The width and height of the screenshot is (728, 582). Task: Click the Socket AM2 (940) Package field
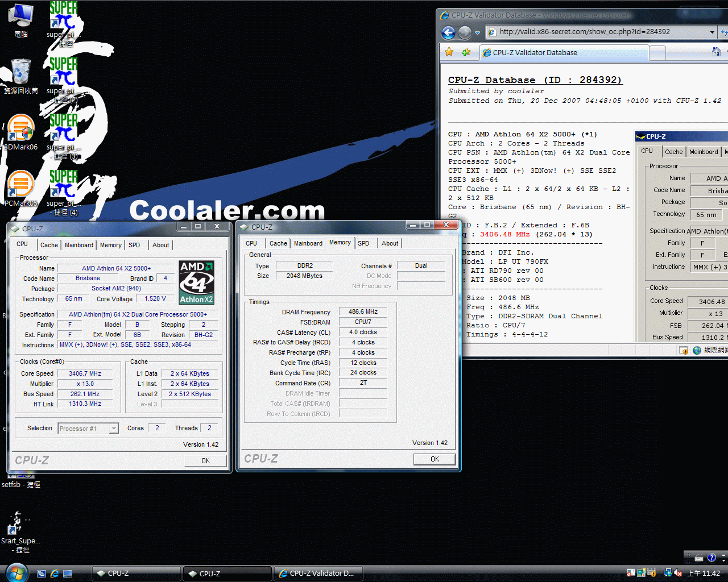pyautogui.click(x=116, y=289)
